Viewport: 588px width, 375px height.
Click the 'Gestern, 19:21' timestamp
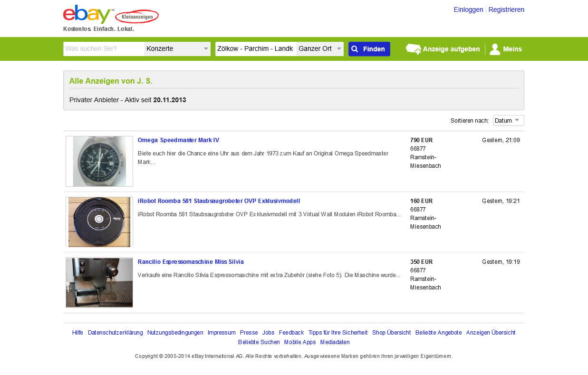coord(501,201)
